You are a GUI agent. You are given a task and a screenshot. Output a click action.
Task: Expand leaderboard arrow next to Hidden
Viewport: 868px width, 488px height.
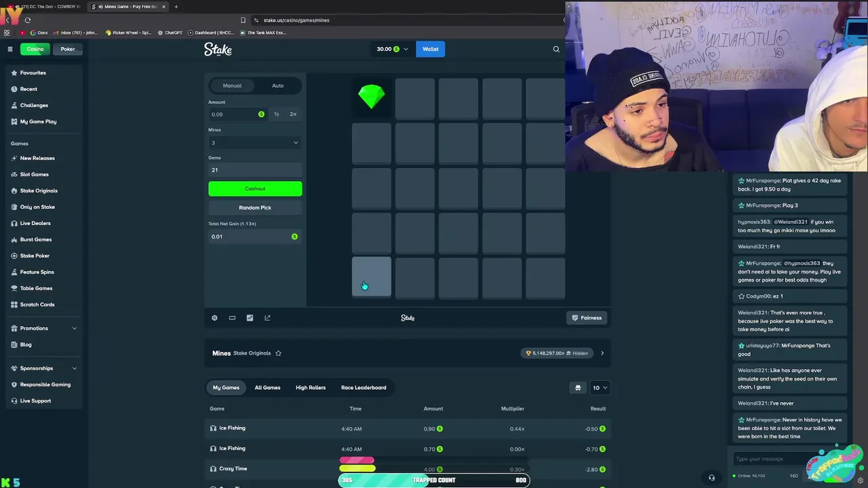click(x=602, y=353)
